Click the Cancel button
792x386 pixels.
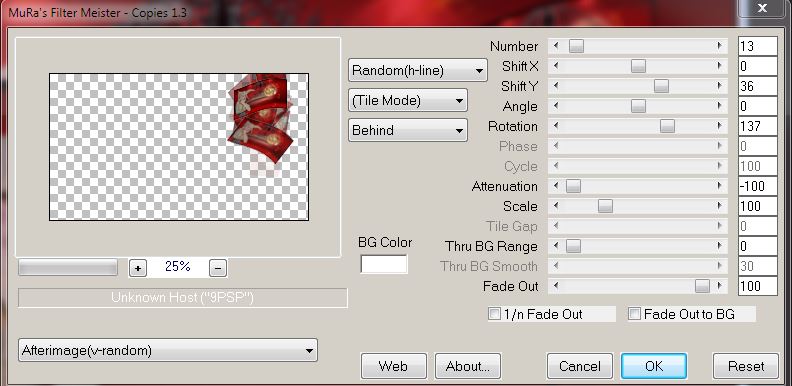pyautogui.click(x=580, y=366)
